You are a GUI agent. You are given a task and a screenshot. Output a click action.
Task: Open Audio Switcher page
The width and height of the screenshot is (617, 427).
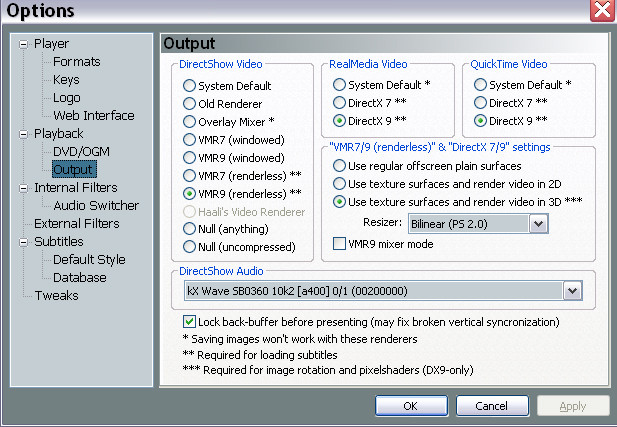96,205
